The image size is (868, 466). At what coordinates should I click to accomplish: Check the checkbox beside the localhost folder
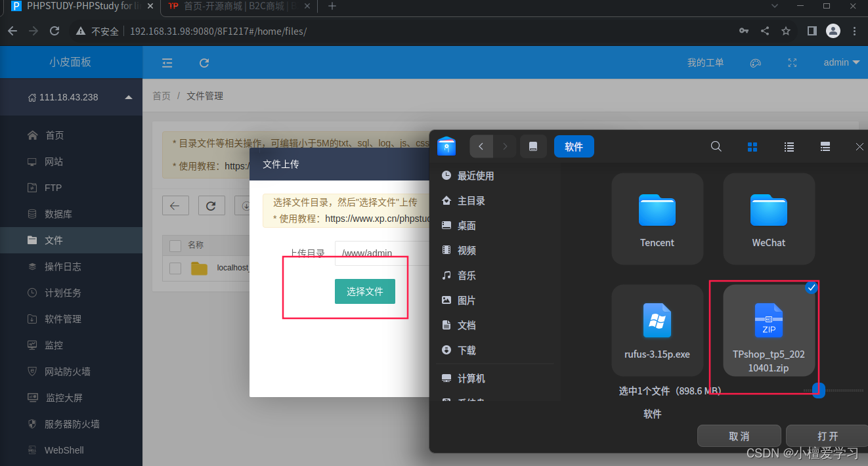(x=175, y=267)
